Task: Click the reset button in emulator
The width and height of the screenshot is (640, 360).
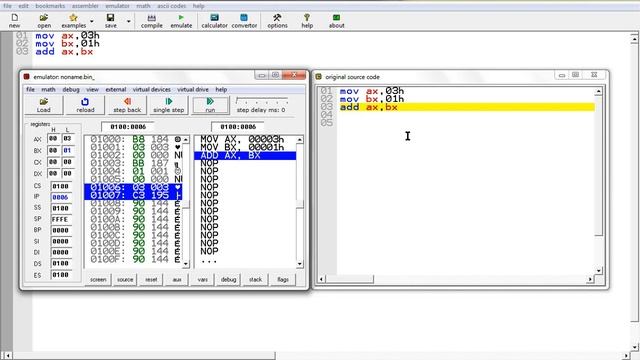Action: point(151,280)
